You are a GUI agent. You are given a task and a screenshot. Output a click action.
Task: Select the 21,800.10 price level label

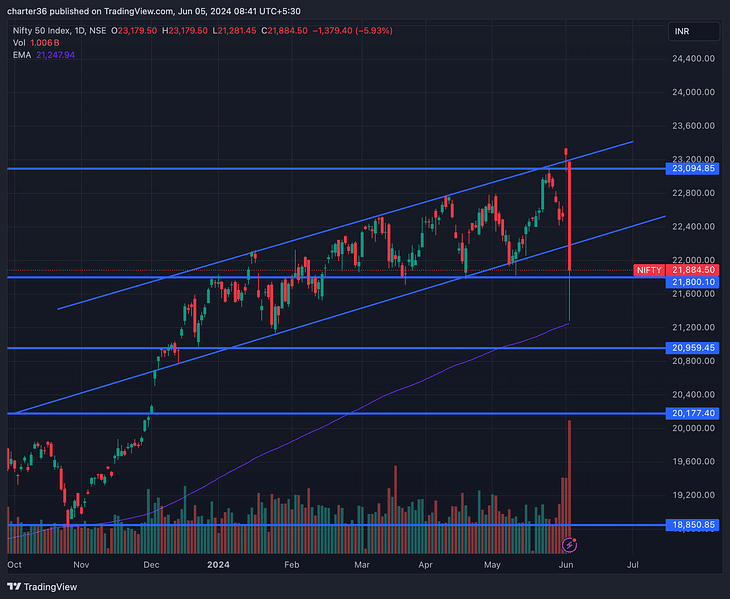pos(693,282)
